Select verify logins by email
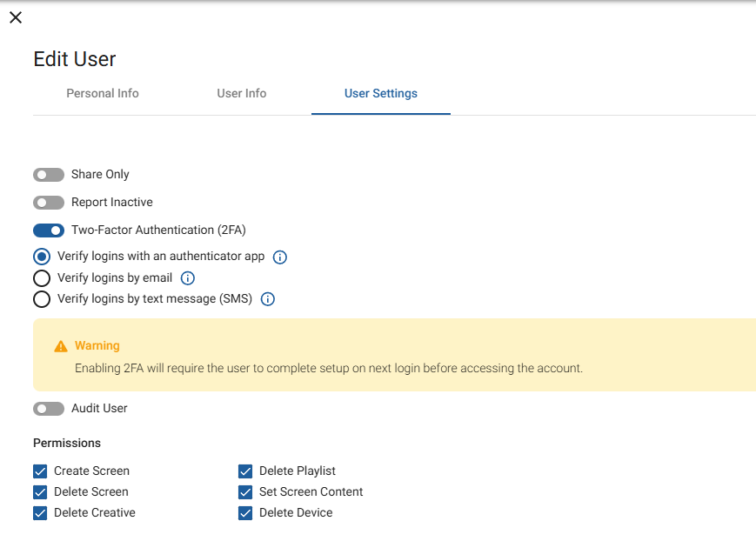The image size is (756, 541). [x=41, y=277]
